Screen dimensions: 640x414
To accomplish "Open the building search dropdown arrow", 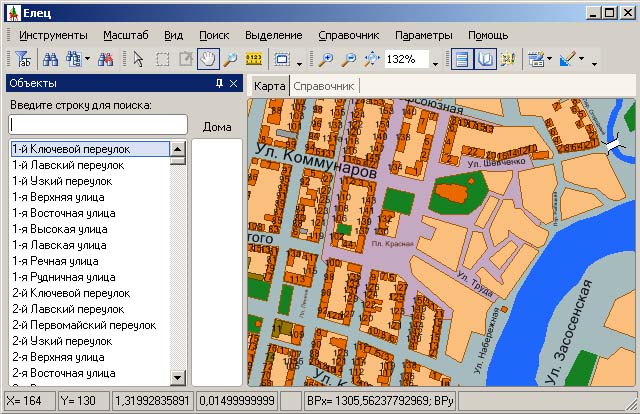I will pos(87,59).
